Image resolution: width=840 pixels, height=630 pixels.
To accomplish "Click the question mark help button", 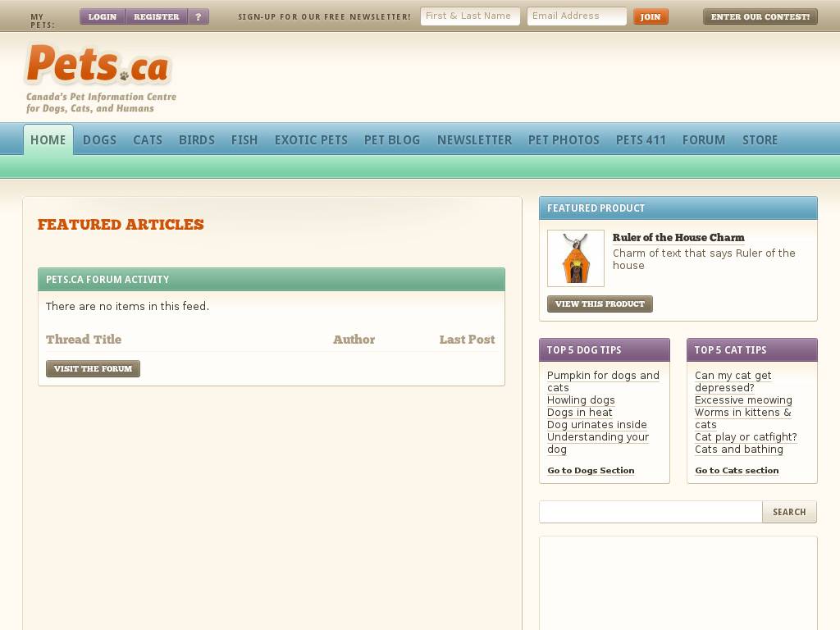I will (198, 16).
